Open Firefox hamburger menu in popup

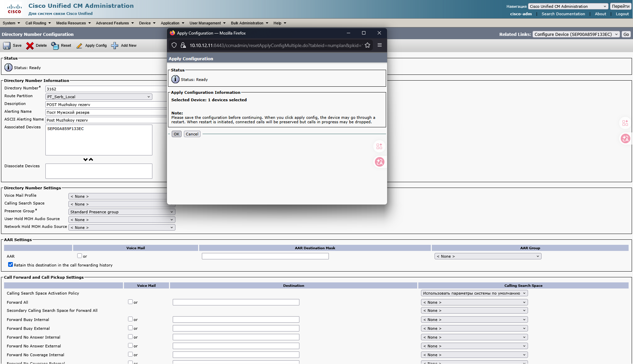[380, 45]
